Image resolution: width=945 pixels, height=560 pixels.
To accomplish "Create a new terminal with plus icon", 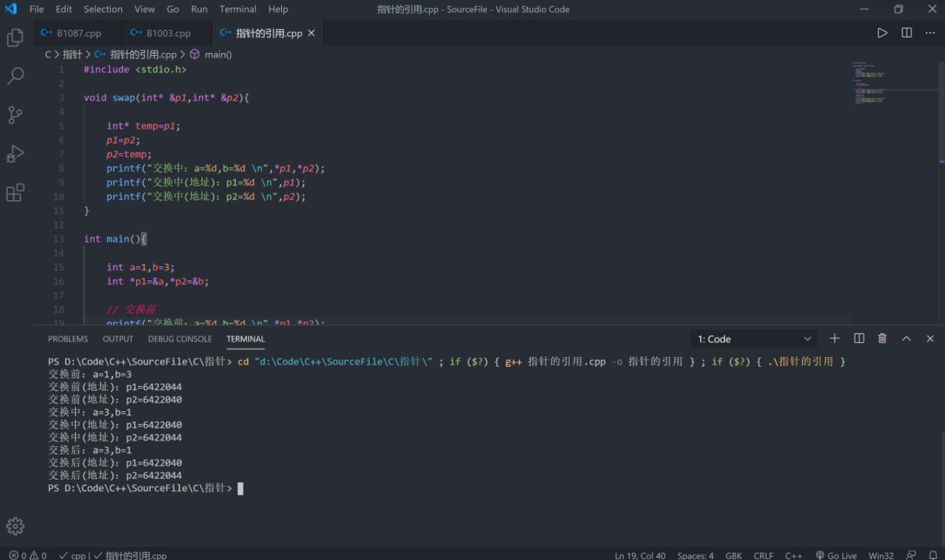I will pyautogui.click(x=835, y=338).
